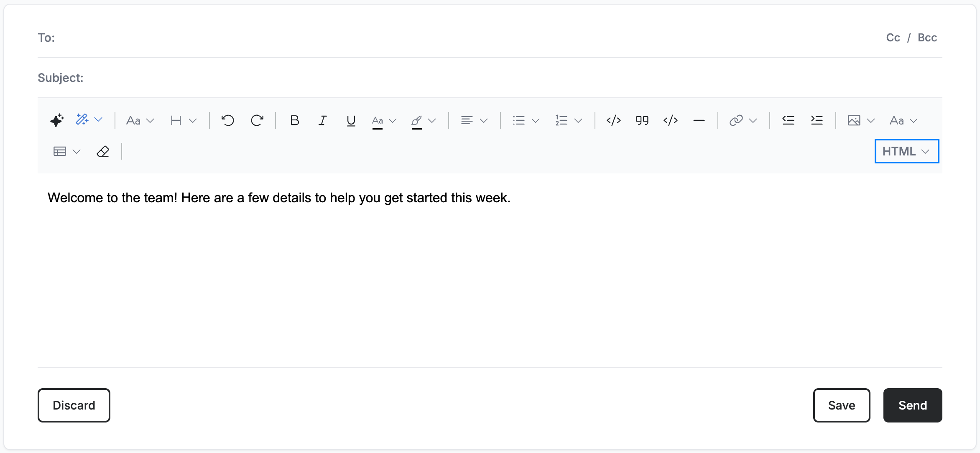Toggle bold formatting
Image resolution: width=980 pixels, height=453 pixels.
(294, 120)
